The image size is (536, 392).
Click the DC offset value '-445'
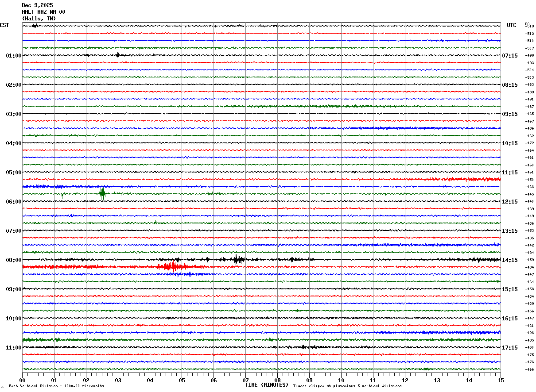click(529, 194)
